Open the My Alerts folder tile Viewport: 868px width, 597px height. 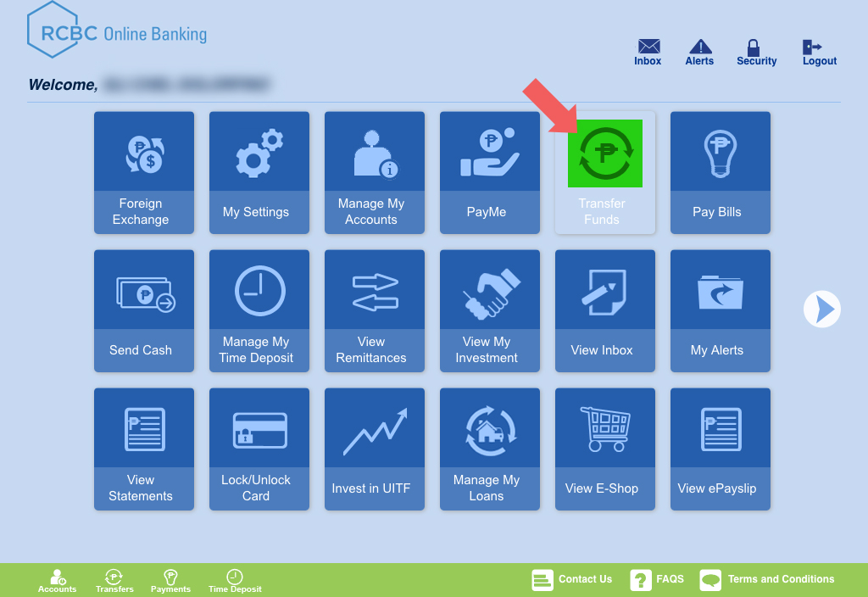coord(721,310)
